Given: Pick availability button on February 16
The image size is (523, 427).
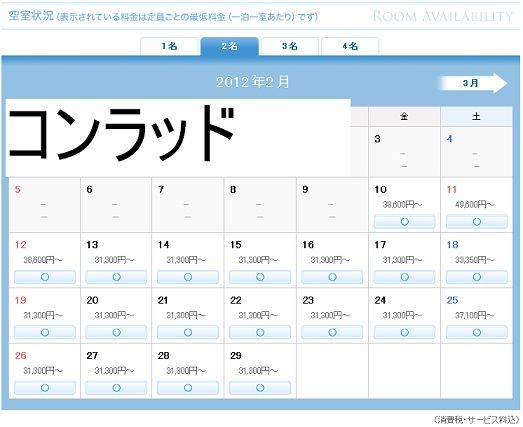Looking at the screenshot, I should 332,277.
